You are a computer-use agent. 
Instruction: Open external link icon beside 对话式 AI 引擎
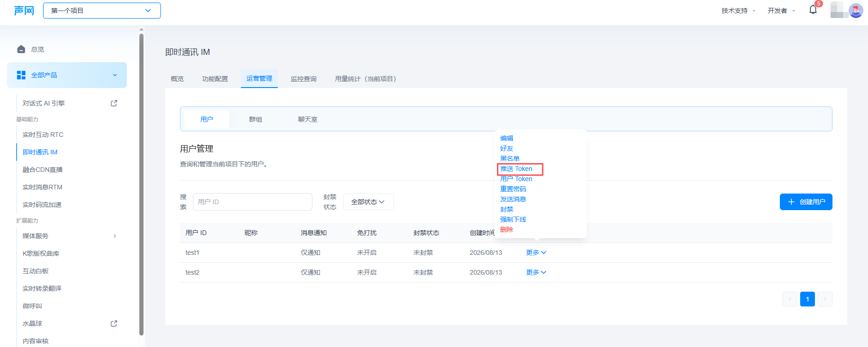click(114, 103)
